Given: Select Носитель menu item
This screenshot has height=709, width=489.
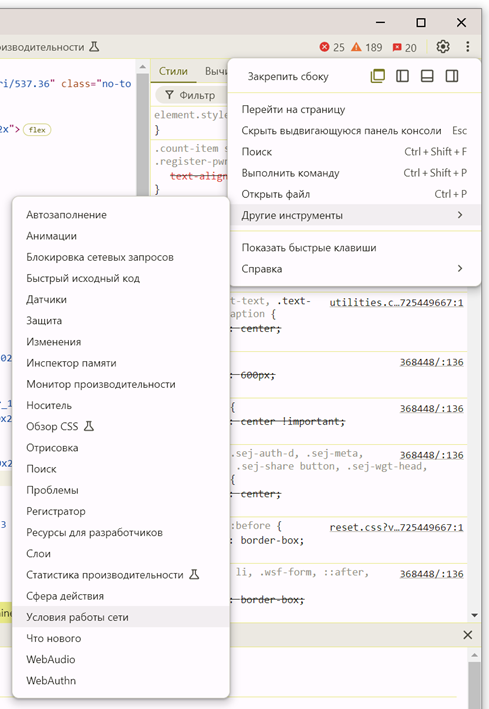Looking at the screenshot, I should (121, 406).
